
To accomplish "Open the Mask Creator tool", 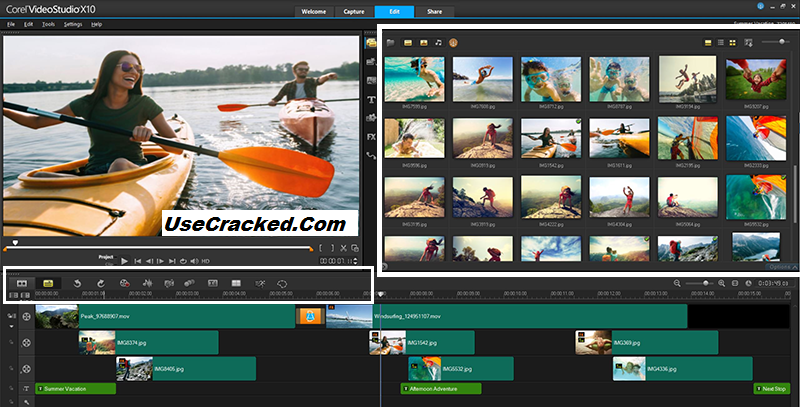I will coord(282,283).
